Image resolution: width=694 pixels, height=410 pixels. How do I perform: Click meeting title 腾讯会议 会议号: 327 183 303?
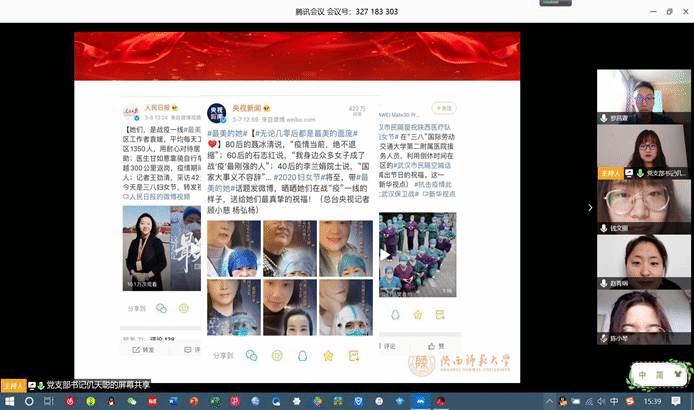(x=347, y=12)
